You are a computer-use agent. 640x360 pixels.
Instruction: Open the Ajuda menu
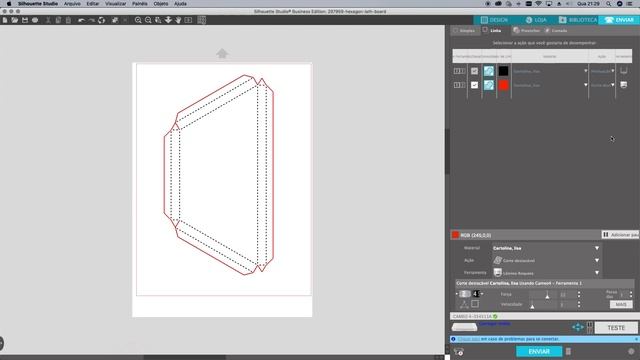click(x=180, y=4)
